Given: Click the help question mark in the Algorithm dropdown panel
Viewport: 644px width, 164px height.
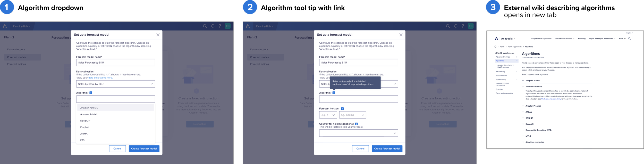Looking at the screenshot, I should [x=220, y=26].
